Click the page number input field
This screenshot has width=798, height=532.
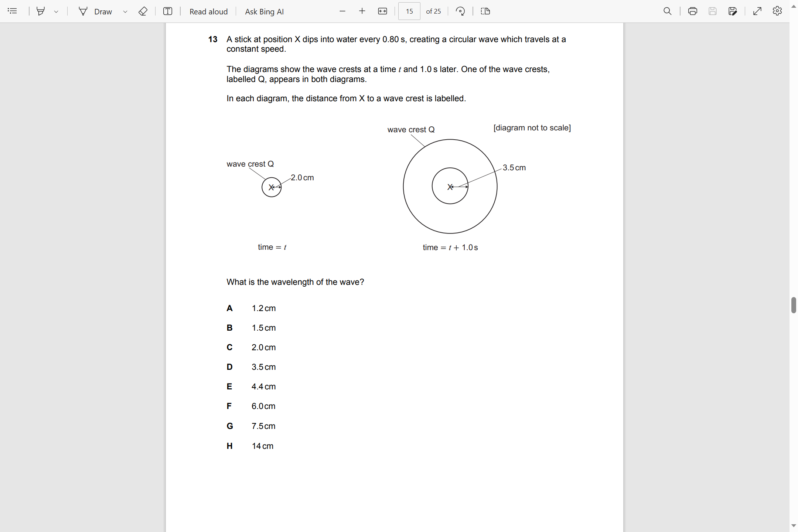409,11
